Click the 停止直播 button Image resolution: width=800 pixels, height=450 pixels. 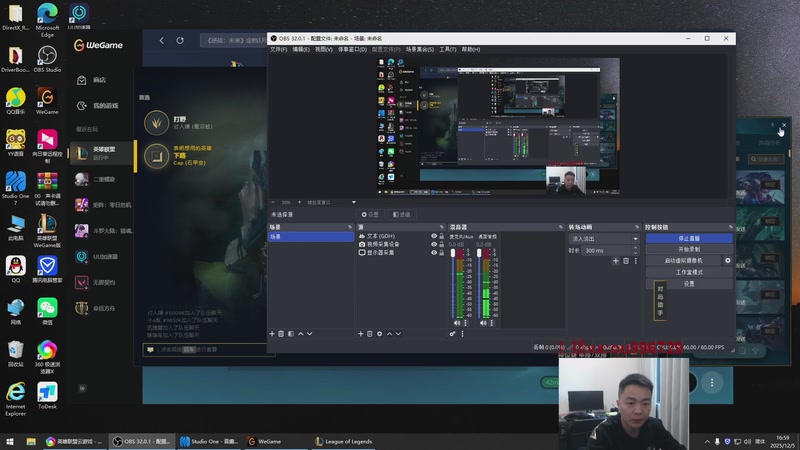(x=689, y=238)
